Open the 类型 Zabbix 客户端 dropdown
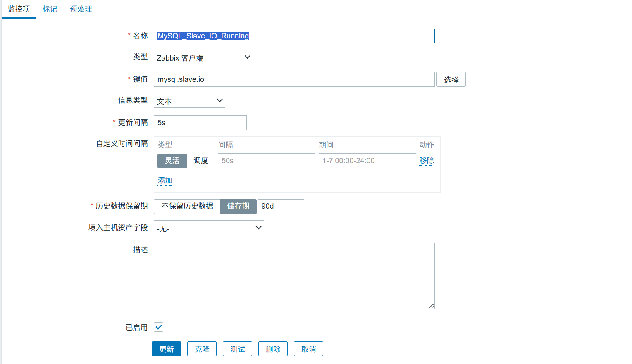The width and height of the screenshot is (632, 364). point(203,57)
